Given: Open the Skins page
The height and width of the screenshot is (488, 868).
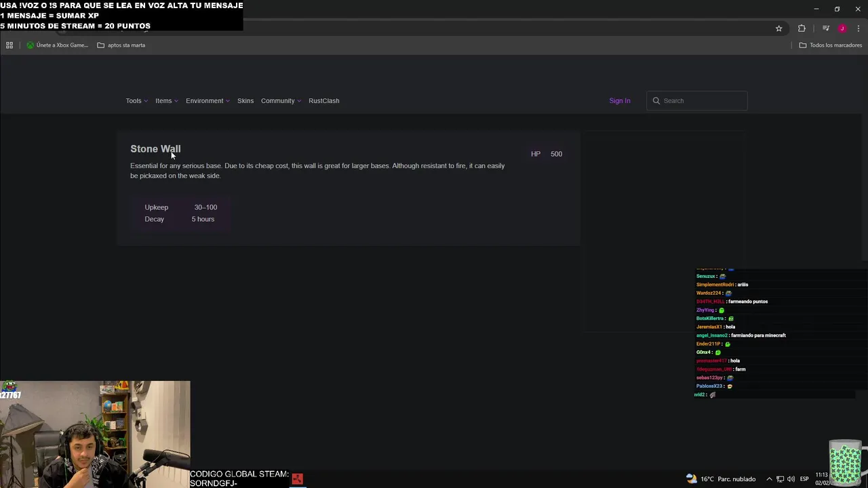Looking at the screenshot, I should [x=245, y=101].
